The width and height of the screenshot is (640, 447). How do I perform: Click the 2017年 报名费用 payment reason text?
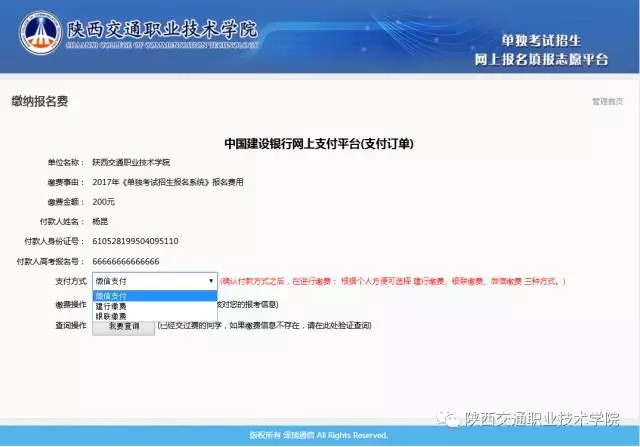click(x=168, y=182)
